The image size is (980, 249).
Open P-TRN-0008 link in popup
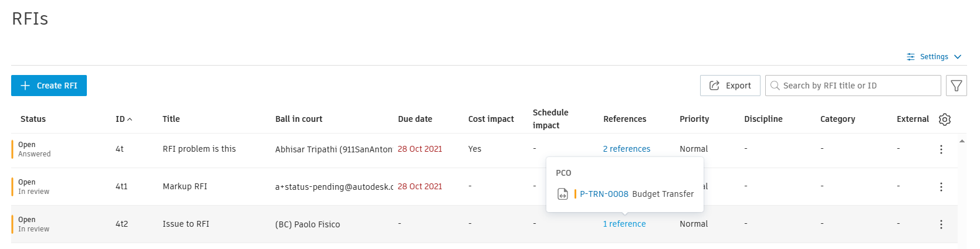point(604,194)
